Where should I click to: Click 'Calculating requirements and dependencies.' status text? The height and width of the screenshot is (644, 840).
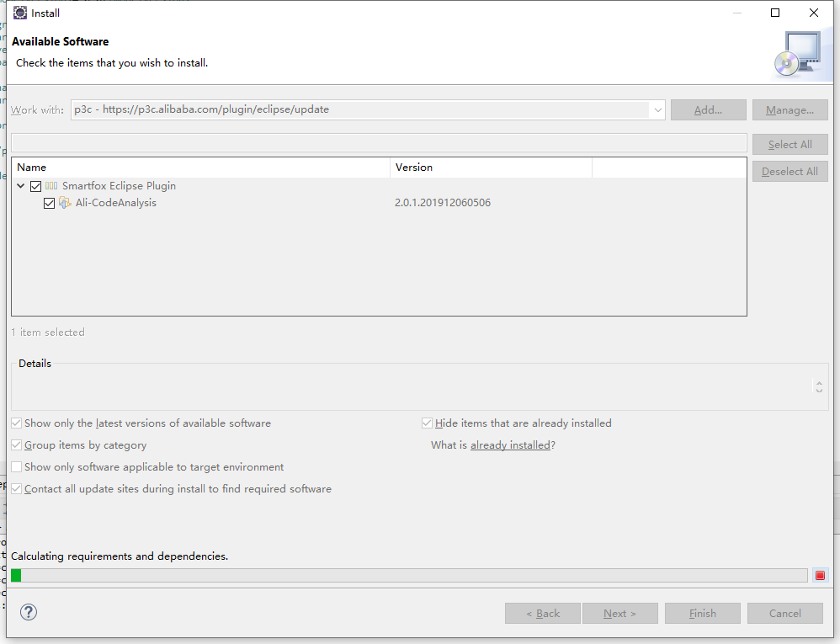(120, 556)
